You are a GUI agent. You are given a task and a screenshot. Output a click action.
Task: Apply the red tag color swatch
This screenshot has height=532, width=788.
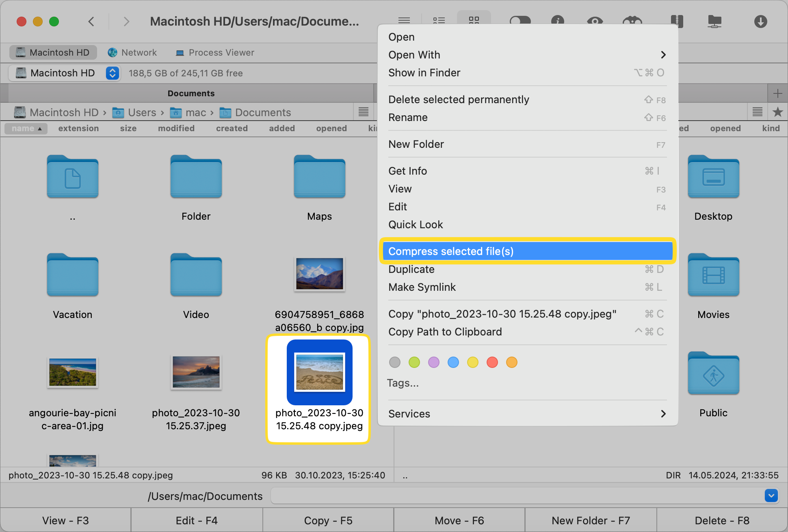point(492,362)
